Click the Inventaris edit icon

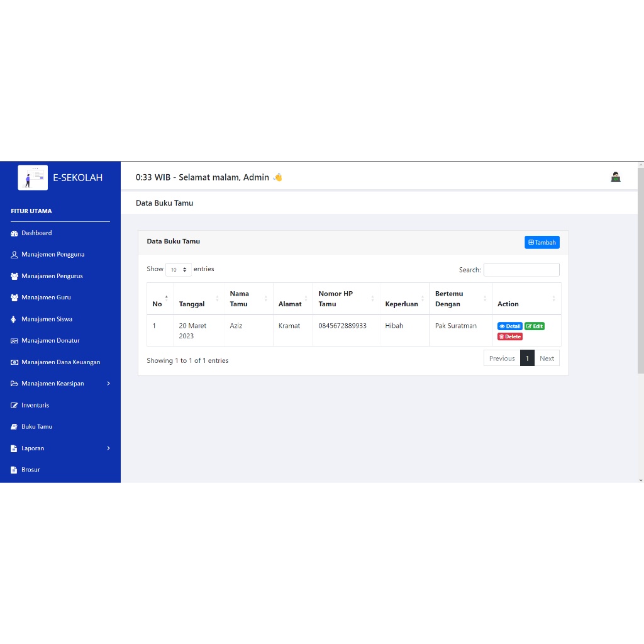[x=14, y=406]
